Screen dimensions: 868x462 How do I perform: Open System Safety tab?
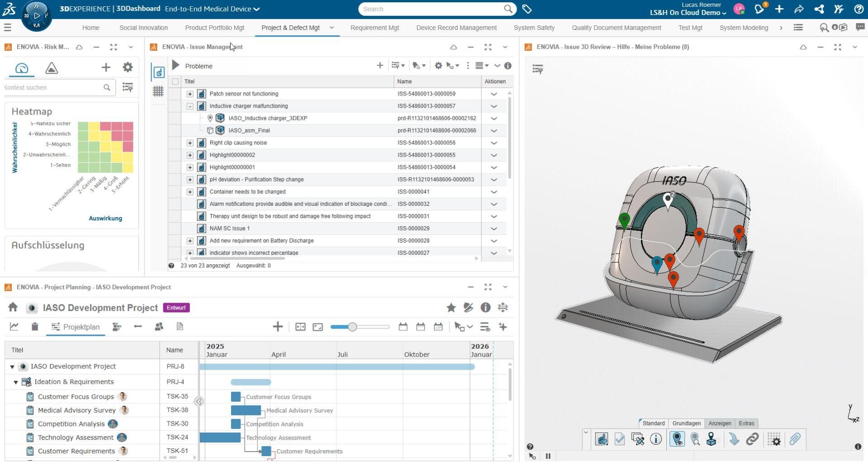[534, 28]
